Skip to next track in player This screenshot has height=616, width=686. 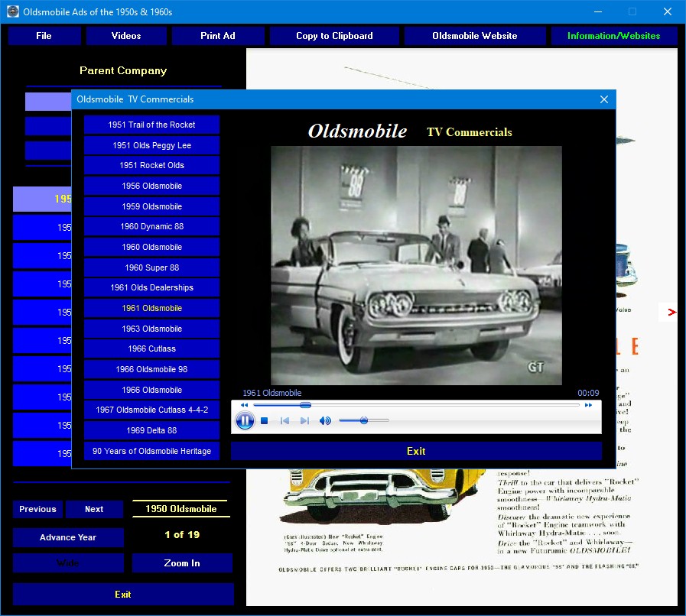tap(304, 420)
